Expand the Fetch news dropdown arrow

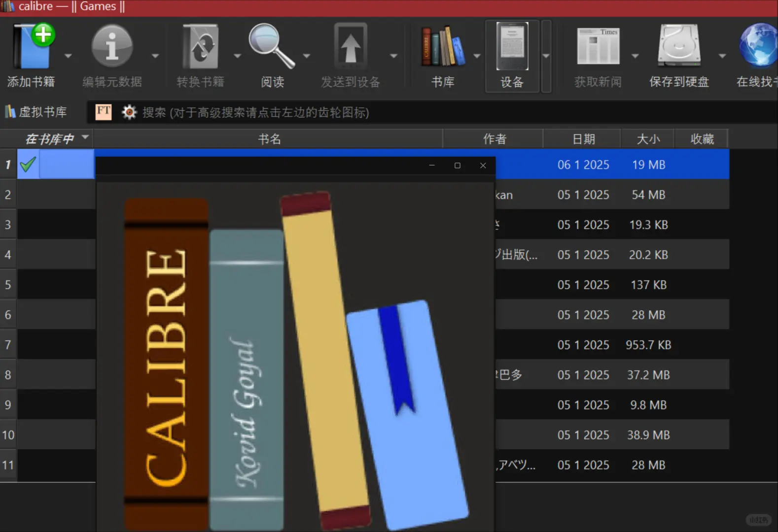pos(635,56)
